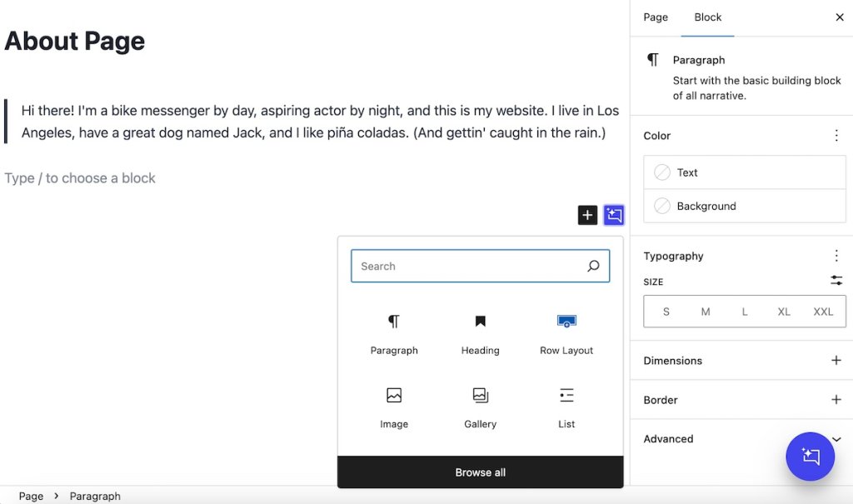Expand the Dimensions panel
Viewport: 853px width, 504px height.
coord(836,360)
